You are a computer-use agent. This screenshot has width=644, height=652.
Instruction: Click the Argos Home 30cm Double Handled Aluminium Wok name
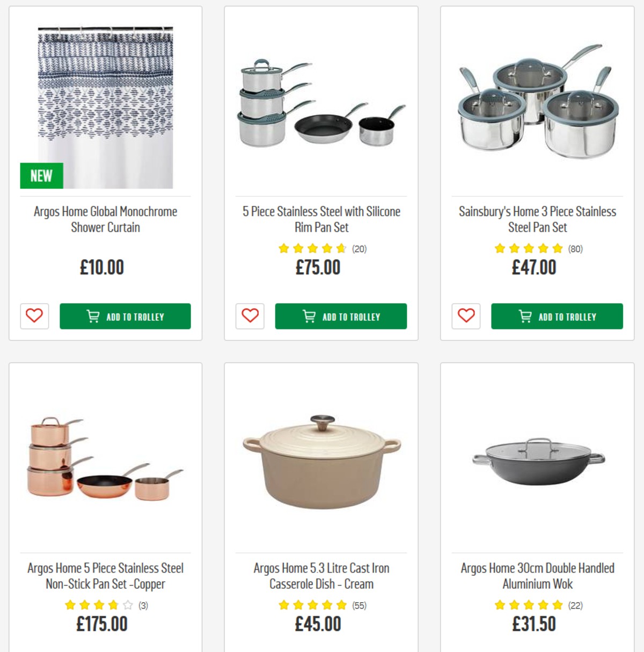(x=537, y=576)
